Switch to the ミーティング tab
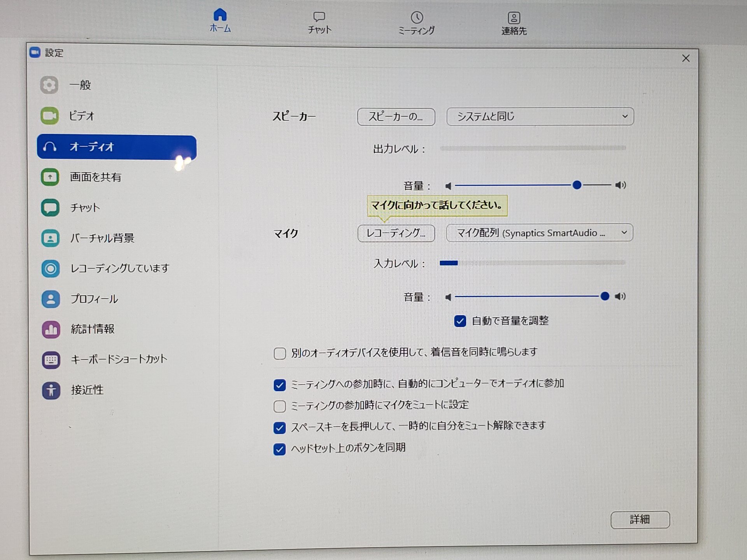 416,23
